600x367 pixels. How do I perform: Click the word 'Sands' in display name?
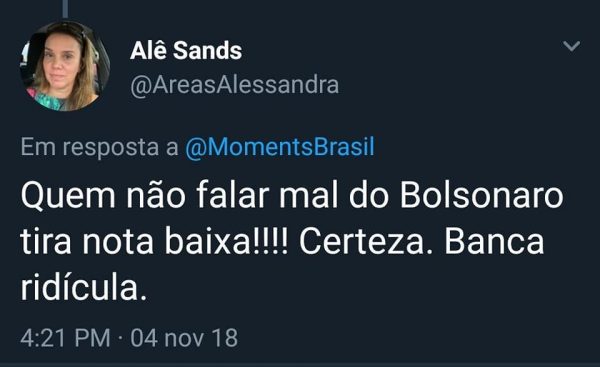[207, 51]
